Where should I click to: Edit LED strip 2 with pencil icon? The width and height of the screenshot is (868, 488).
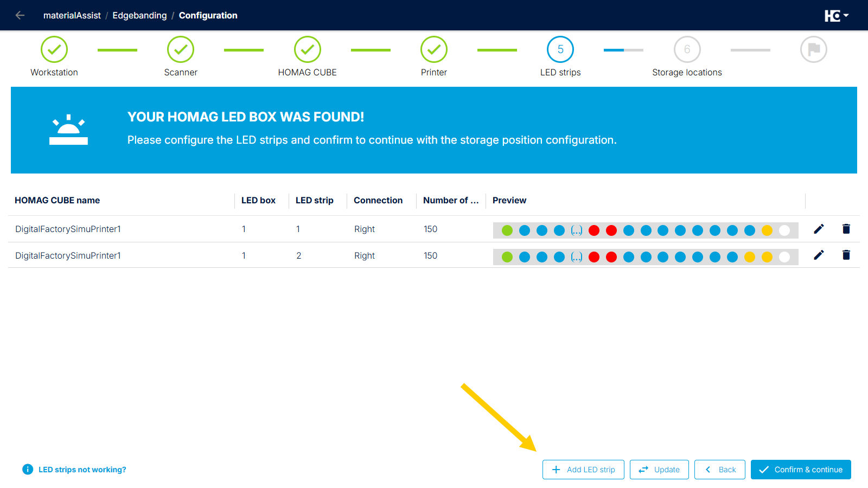click(819, 255)
